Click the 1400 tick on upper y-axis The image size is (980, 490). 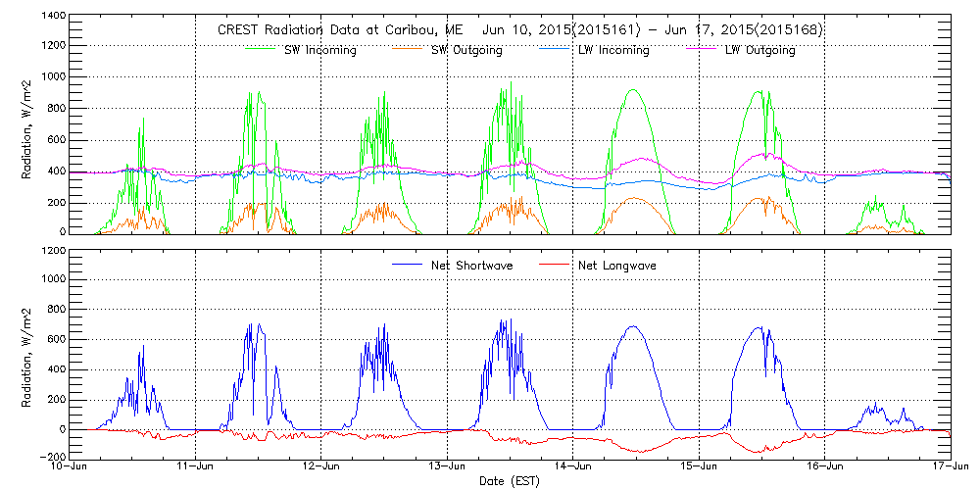pyautogui.click(x=53, y=17)
